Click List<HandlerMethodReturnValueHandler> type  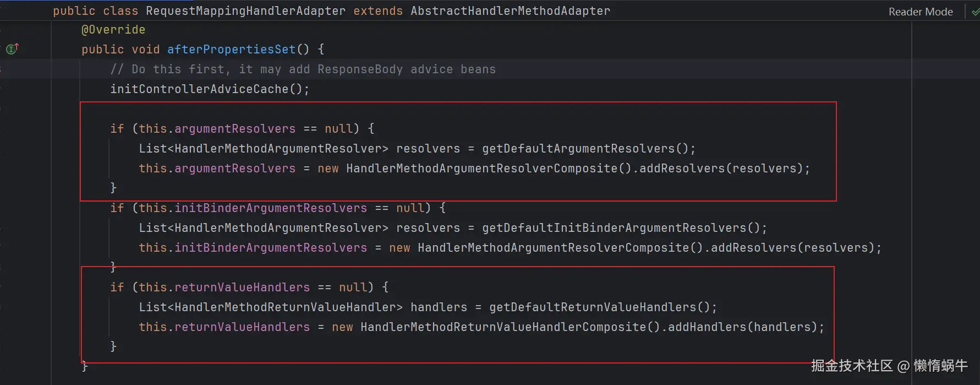point(271,307)
